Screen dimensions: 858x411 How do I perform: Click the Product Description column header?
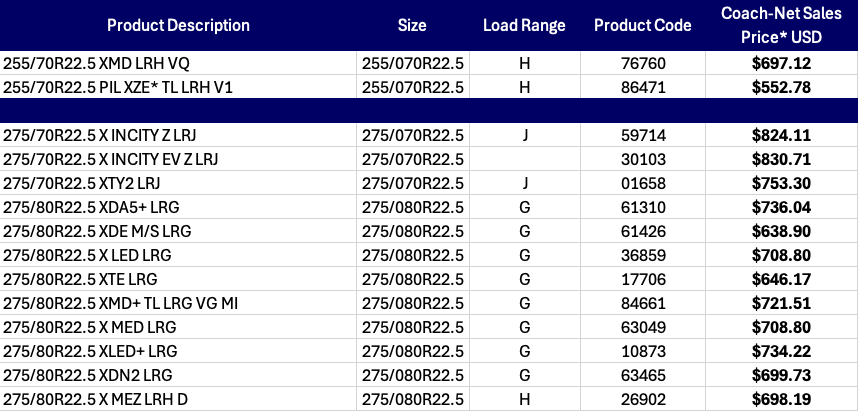click(178, 25)
